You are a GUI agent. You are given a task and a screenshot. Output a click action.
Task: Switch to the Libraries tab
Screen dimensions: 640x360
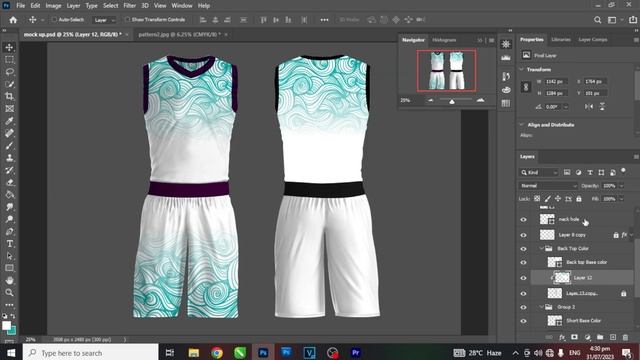[x=561, y=40]
